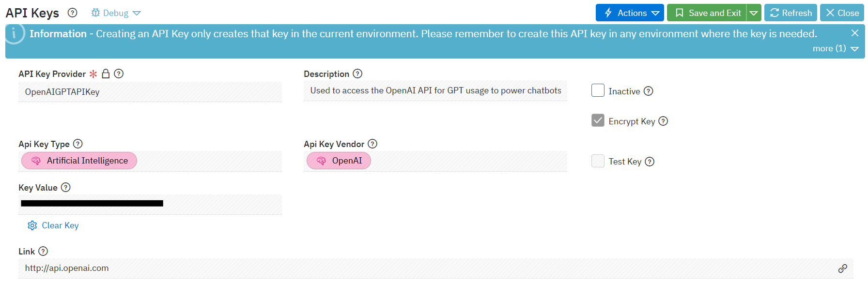868x283 pixels.
Task: Click the help icon next to Description label
Action: point(357,74)
